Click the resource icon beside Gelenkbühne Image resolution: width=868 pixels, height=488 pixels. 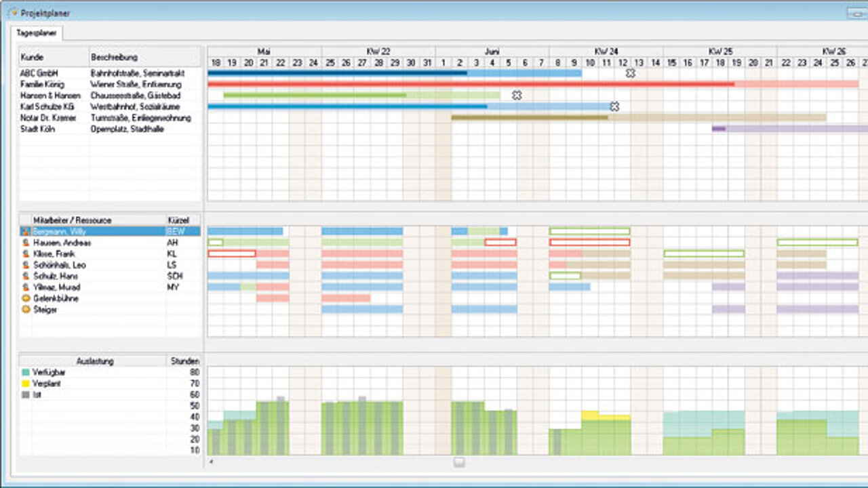click(25, 298)
